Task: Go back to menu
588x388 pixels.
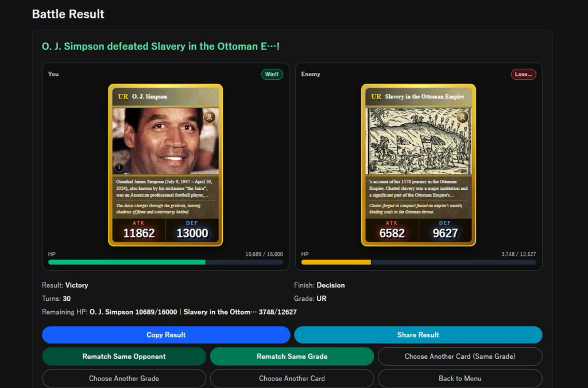Action: click(x=460, y=378)
